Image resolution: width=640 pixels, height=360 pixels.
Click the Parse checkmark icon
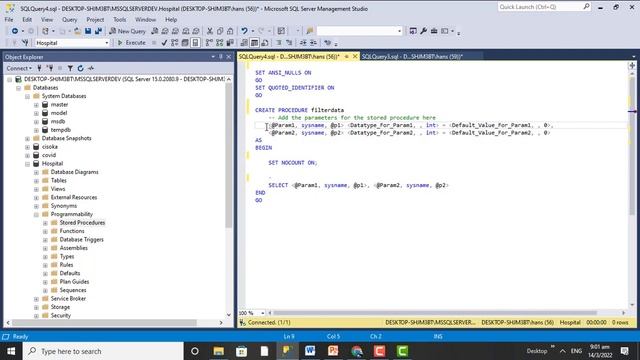pos(164,42)
